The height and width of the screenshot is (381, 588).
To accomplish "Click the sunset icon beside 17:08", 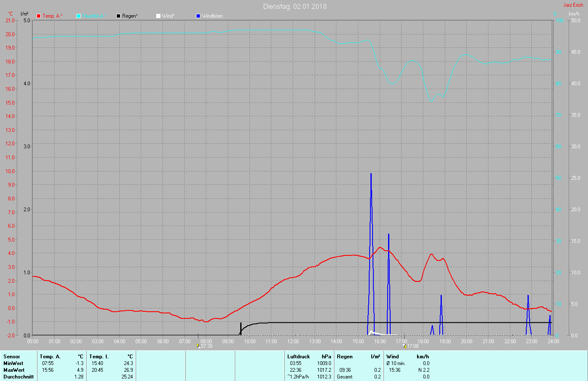I will [x=404, y=346].
